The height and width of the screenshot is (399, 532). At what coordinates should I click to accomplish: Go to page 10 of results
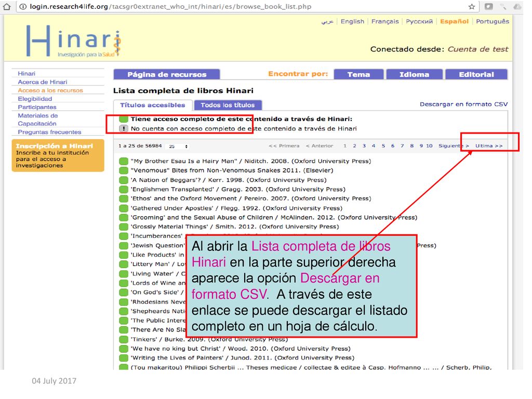pyautogui.click(x=429, y=146)
